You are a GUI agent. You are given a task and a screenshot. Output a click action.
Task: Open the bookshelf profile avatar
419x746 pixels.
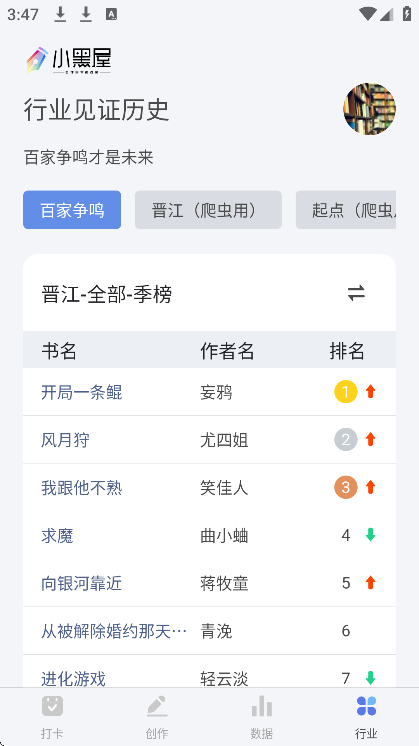tap(370, 109)
